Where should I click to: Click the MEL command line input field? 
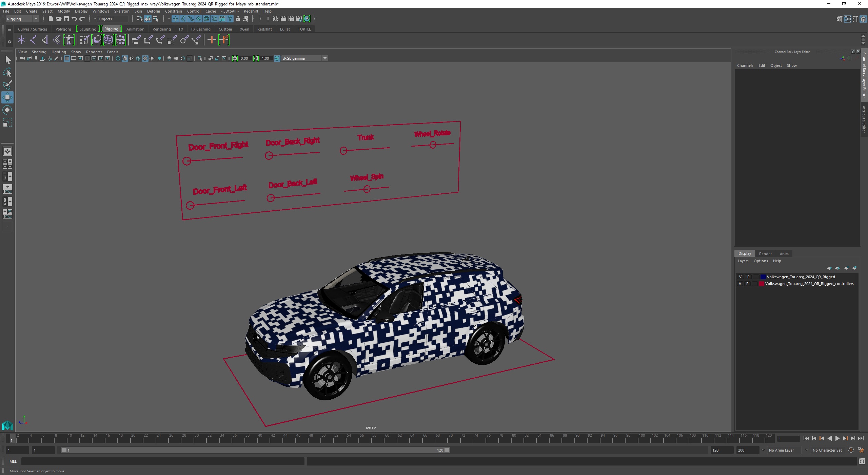(163, 461)
